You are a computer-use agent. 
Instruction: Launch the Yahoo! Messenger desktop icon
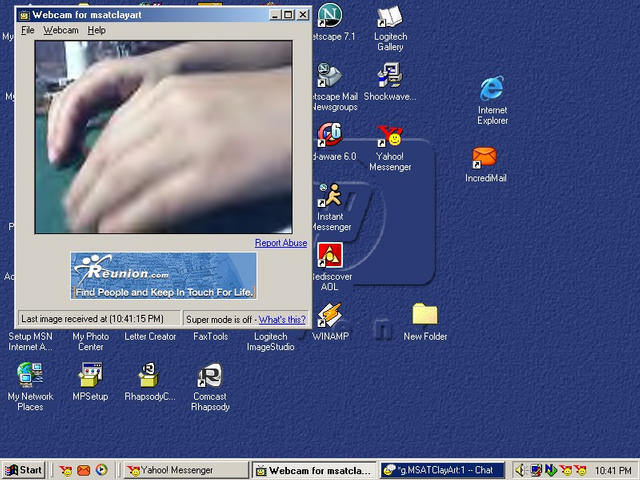click(x=390, y=136)
